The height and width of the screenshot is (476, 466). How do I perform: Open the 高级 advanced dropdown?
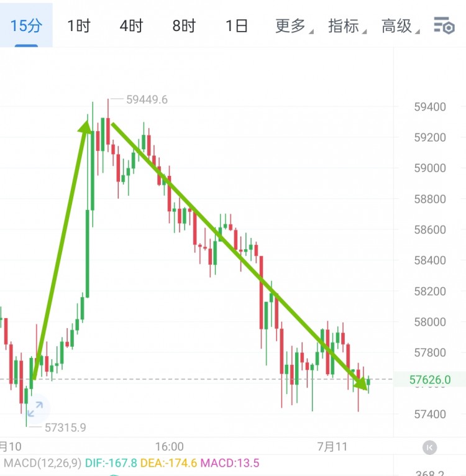[x=400, y=26]
